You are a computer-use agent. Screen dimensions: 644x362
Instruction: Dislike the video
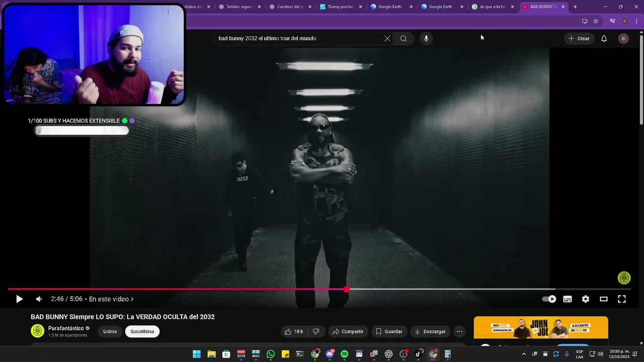[316, 332]
